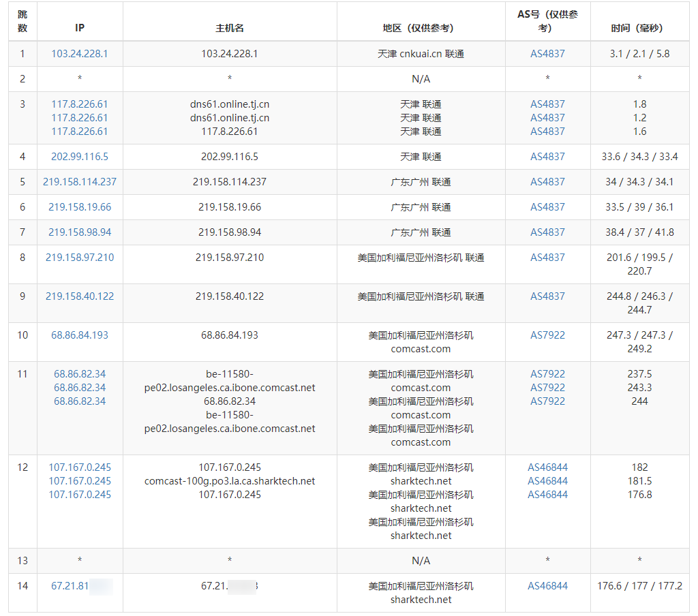698x616 pixels.
Task: Click the first 68.86.82.34 link in hop 11
Action: (x=80, y=374)
